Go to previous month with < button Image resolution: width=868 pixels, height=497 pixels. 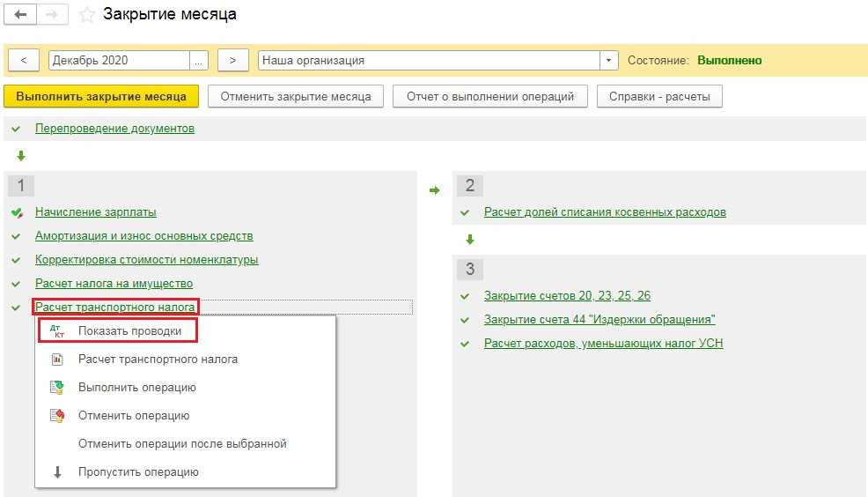(23, 61)
